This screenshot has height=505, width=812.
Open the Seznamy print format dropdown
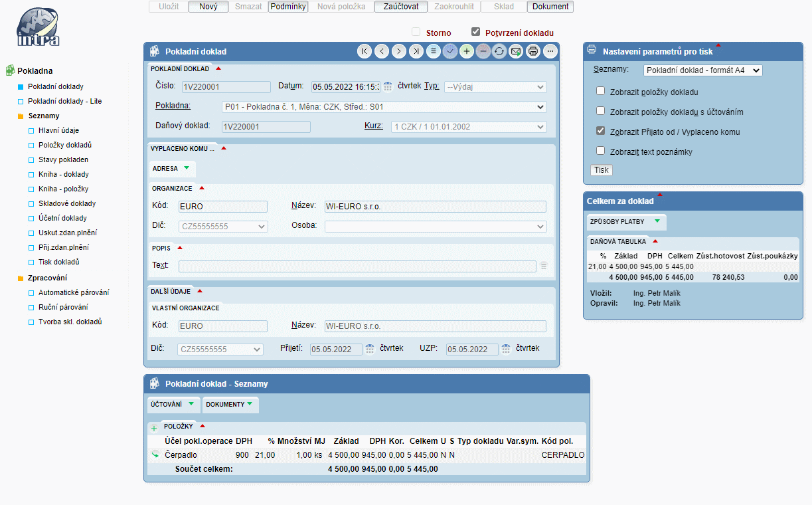(702, 70)
